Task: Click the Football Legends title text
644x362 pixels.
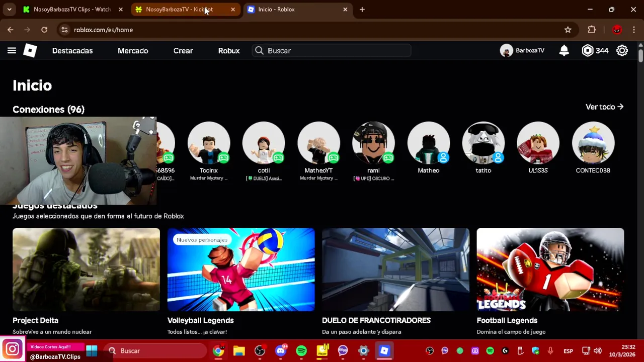Action: tap(507, 320)
